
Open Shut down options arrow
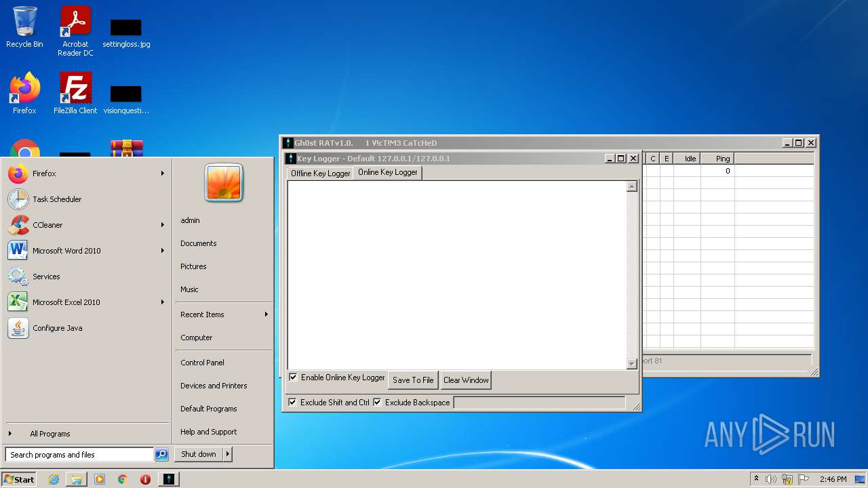click(228, 455)
